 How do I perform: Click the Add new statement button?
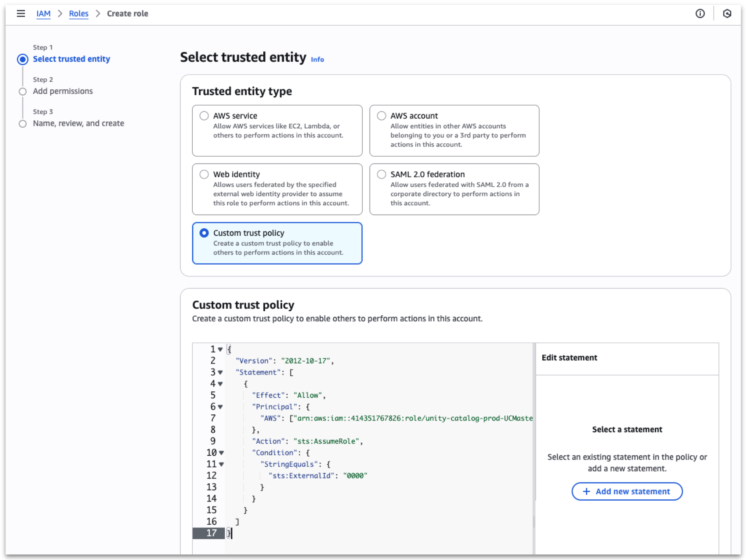click(627, 491)
